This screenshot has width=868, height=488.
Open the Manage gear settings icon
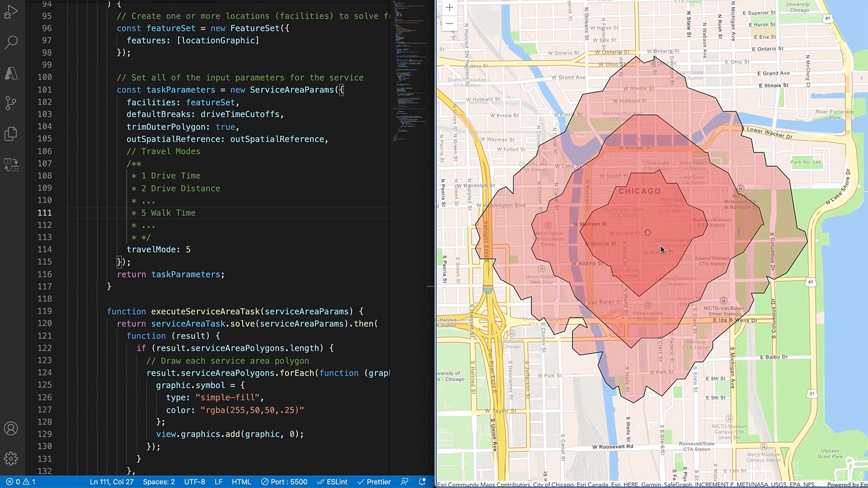click(x=11, y=459)
